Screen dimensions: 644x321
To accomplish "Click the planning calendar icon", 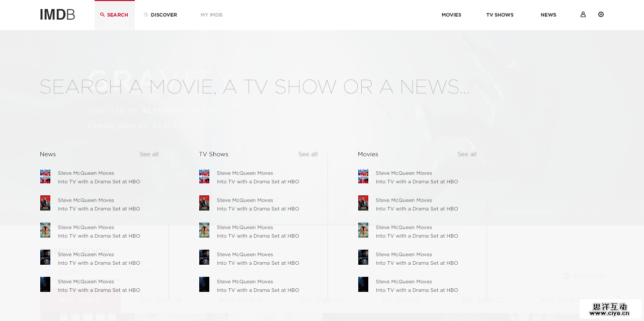I will (x=567, y=276).
